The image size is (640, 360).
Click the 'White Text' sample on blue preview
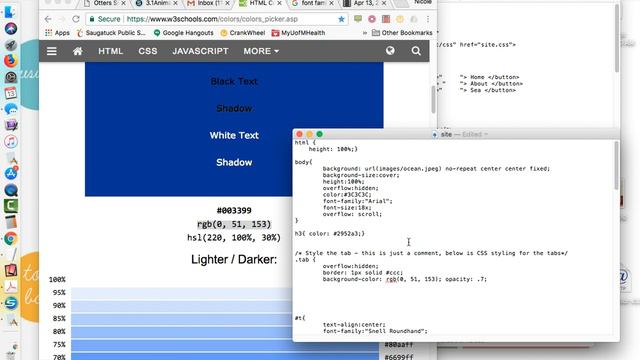[234, 136]
